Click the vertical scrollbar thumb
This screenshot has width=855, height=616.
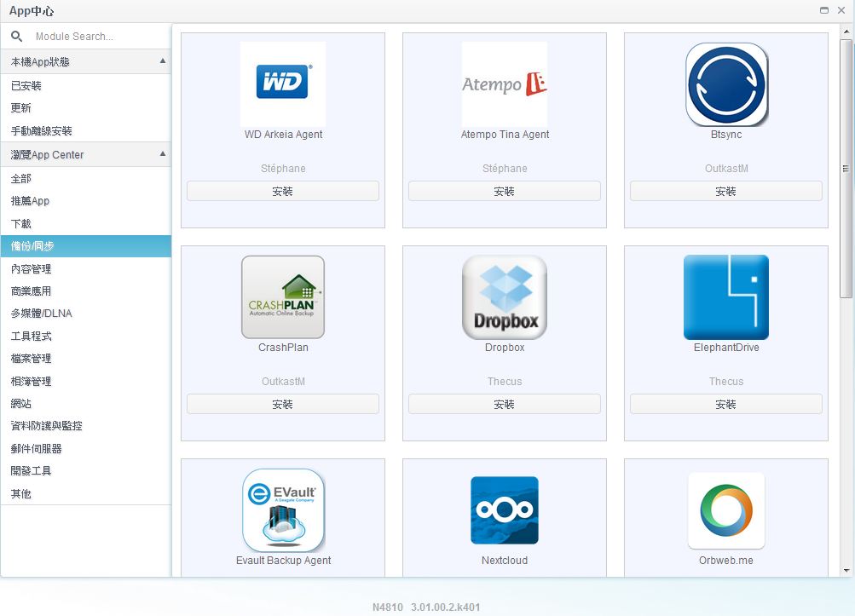pyautogui.click(x=846, y=169)
